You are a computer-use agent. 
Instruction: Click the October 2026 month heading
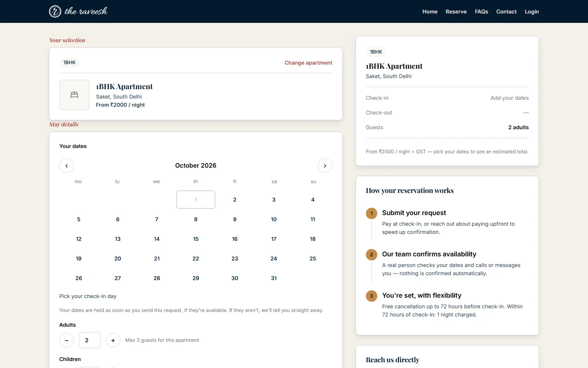[196, 166]
